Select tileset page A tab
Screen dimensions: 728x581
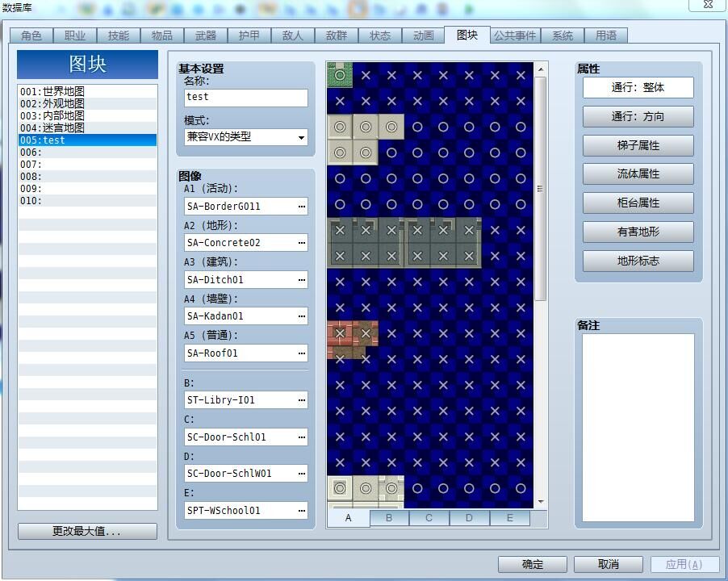[x=349, y=518]
